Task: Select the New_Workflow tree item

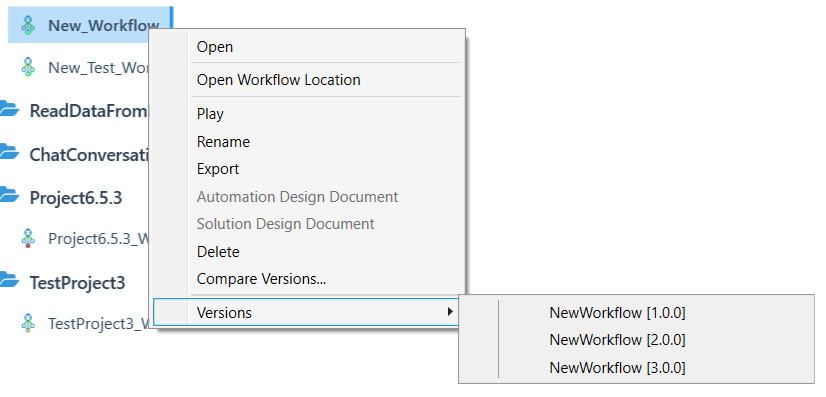Action: click(91, 25)
